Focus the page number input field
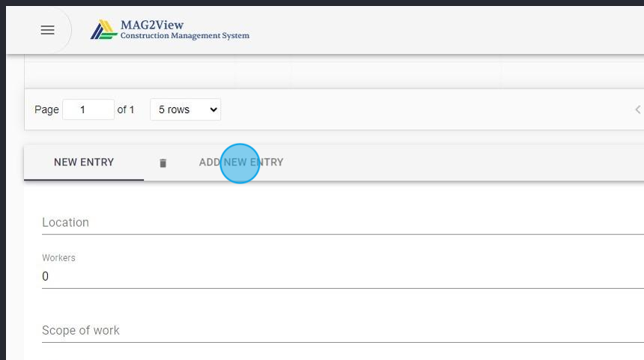This screenshot has height=360, width=644. [88, 109]
